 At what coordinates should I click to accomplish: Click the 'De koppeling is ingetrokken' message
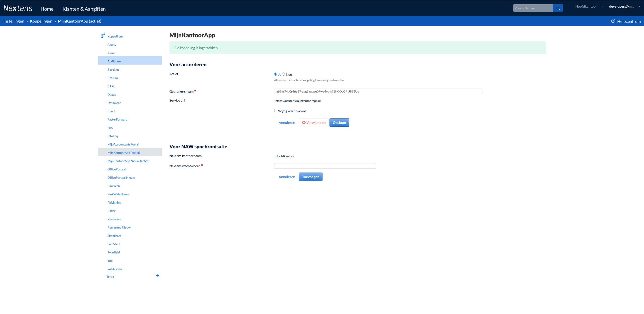point(196,48)
